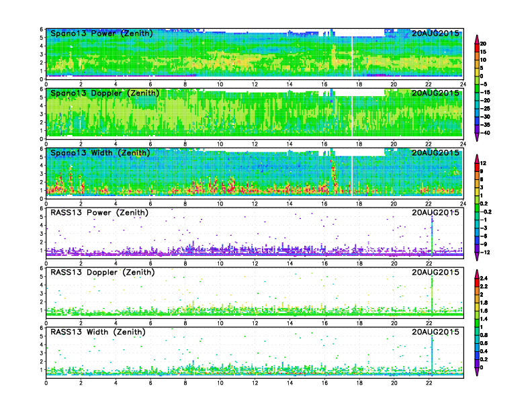Click the tall red column near hour 16.5 in Spano13 Width

pyautogui.click(x=334, y=175)
